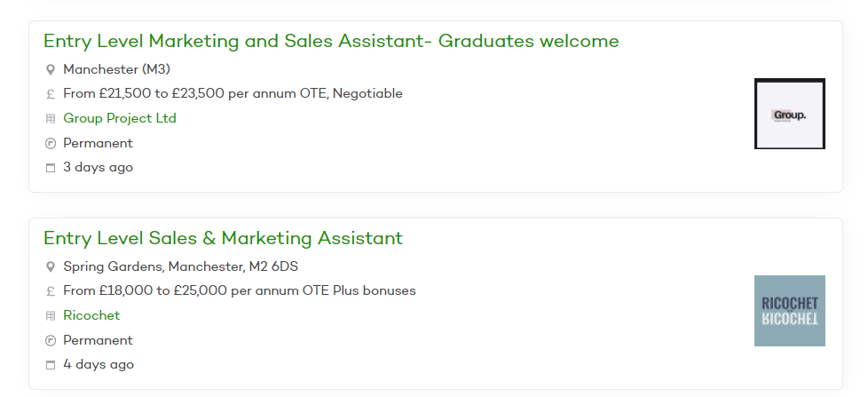Click Spring Gardens, Manchester, M2 6DS address
868x397 pixels.
pos(180,266)
